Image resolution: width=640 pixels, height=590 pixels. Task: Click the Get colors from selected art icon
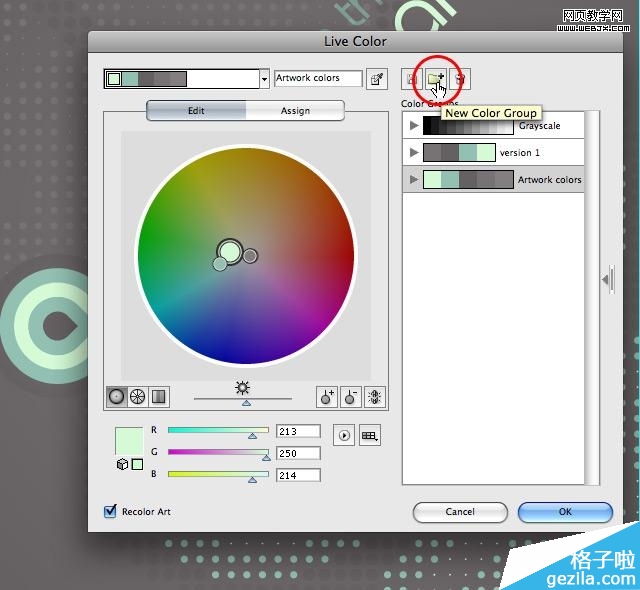(x=376, y=79)
